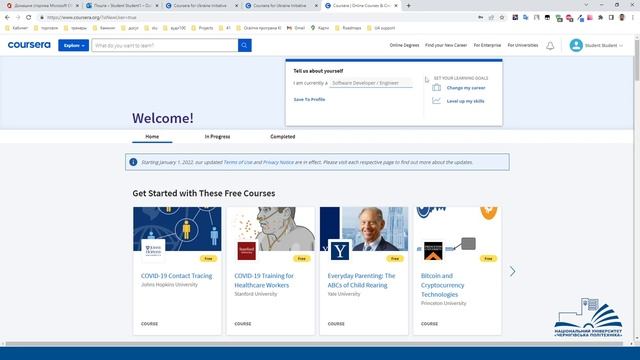Open the Gmail bookmark
This screenshot has width=640, height=360.
(x=296, y=28)
